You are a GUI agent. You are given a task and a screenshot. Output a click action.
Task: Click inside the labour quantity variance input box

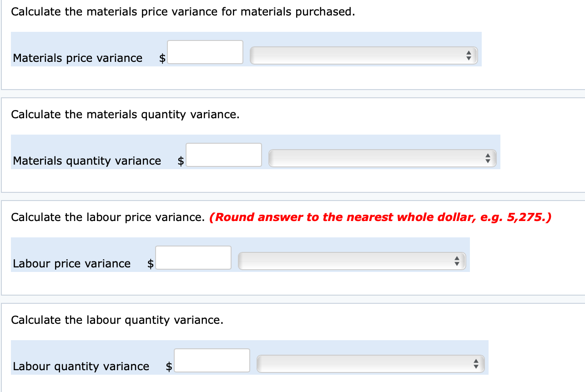(x=212, y=360)
